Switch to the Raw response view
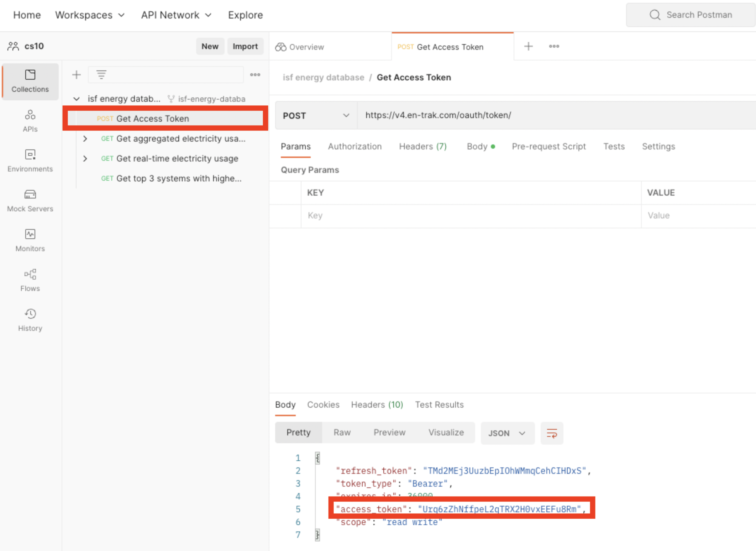Image resolution: width=756 pixels, height=551 pixels. 342,433
